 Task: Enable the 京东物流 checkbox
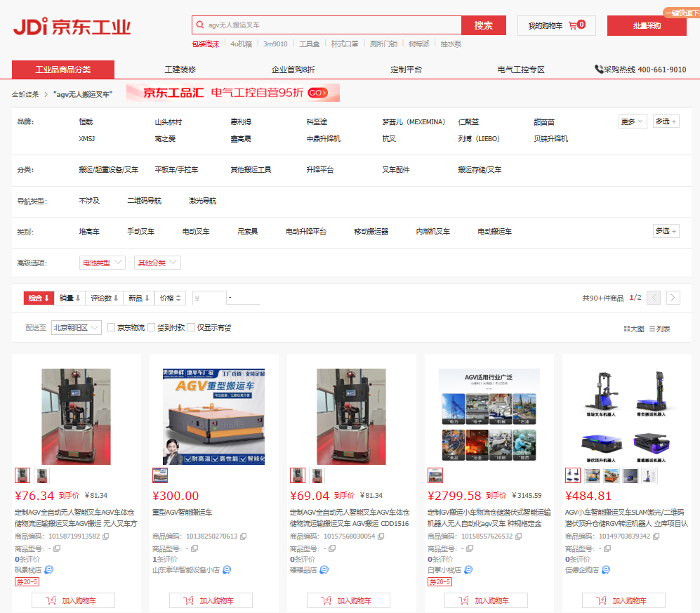tap(111, 328)
